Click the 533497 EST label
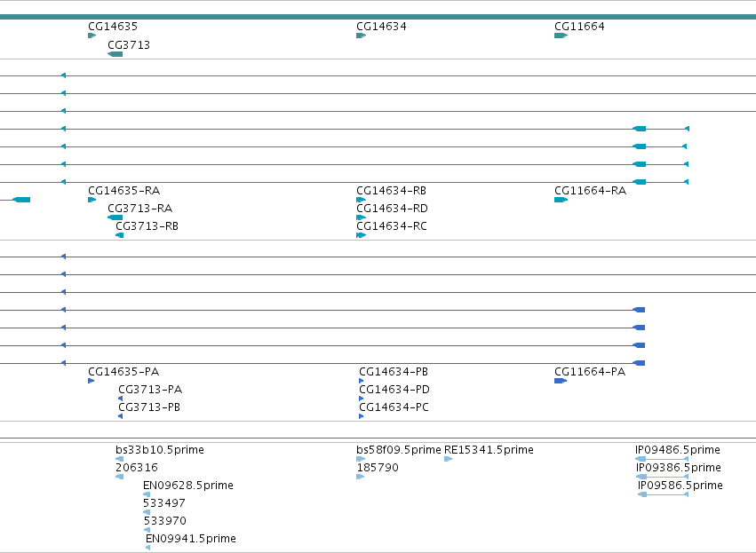 pyautogui.click(x=164, y=503)
